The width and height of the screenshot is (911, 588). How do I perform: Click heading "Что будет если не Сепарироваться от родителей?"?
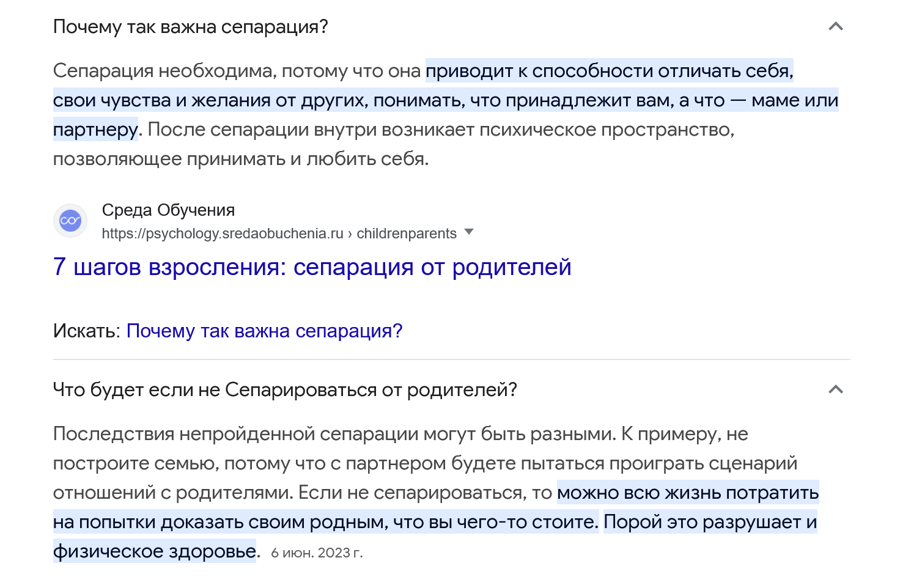coord(285,389)
